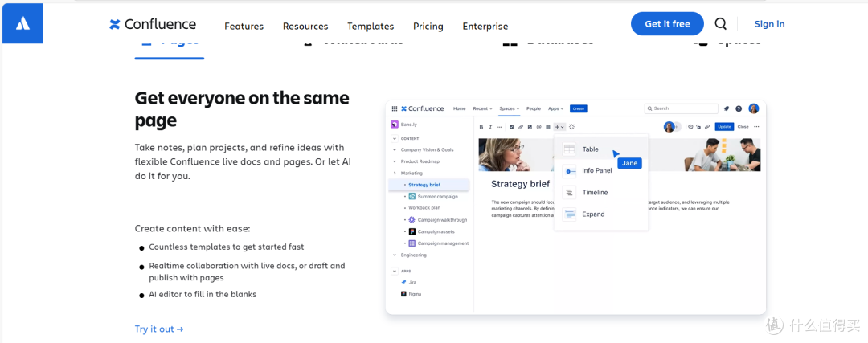This screenshot has width=868, height=343.
Task: Click the Atlassian logo tile
Action: 23,23
